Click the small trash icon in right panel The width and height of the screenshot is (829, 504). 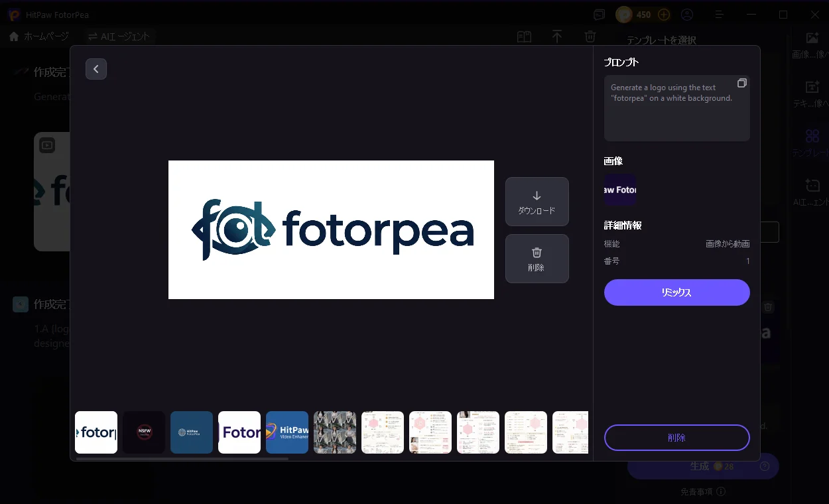pyautogui.click(x=768, y=306)
